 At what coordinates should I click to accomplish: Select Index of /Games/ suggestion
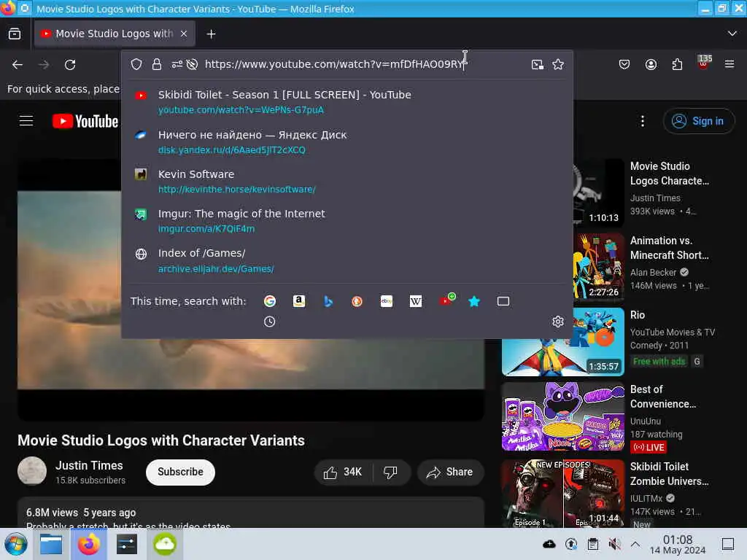[x=347, y=260]
